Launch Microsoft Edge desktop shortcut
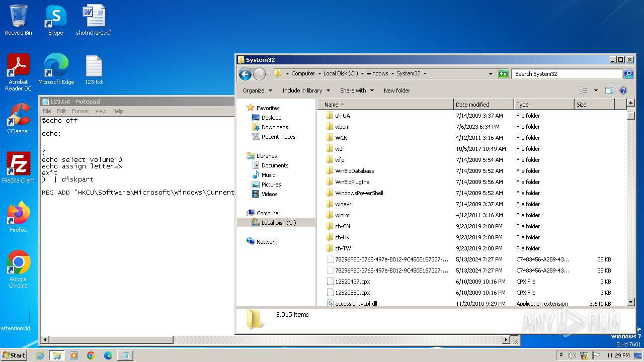 (56, 69)
